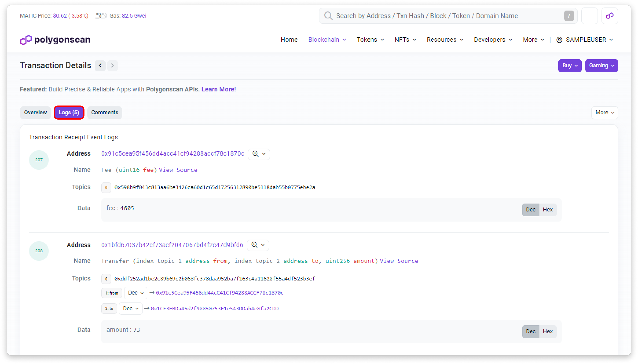
Task: Expand the Blockchain menu
Action: click(327, 40)
